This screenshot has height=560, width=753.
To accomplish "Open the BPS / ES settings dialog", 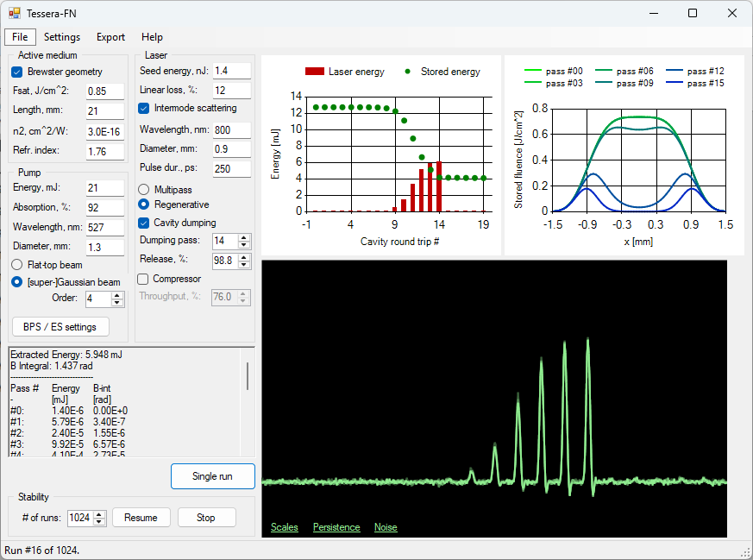I will [x=60, y=327].
